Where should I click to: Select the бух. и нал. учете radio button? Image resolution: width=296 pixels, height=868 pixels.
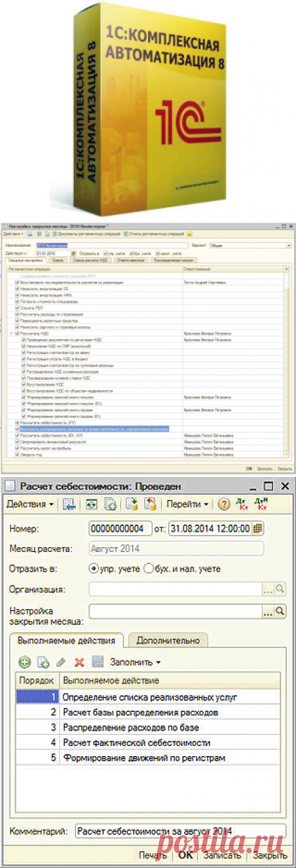[149, 568]
